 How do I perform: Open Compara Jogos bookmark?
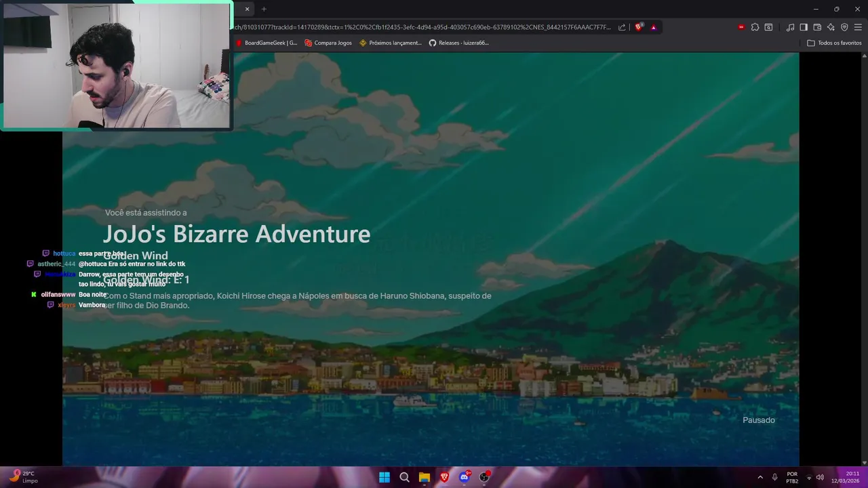[x=328, y=43]
